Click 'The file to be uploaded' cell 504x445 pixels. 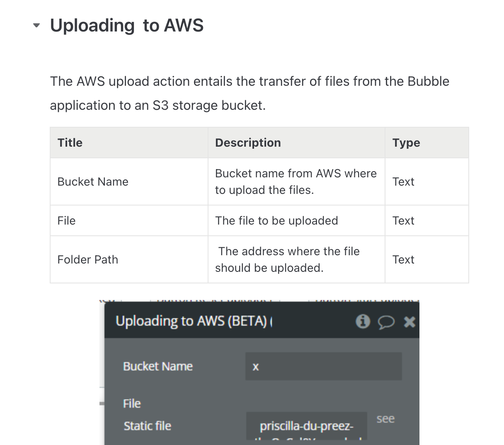pyautogui.click(x=296, y=220)
